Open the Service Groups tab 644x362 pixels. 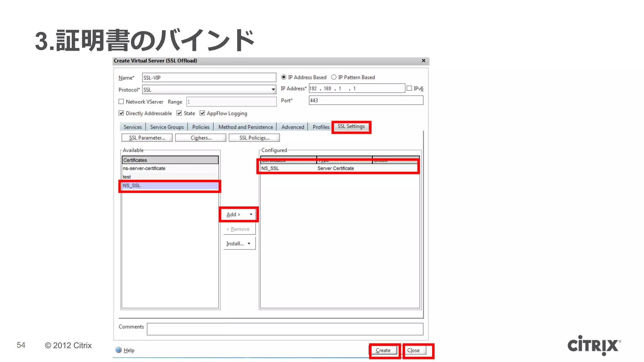pyautogui.click(x=167, y=127)
